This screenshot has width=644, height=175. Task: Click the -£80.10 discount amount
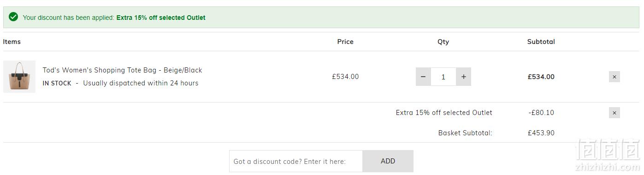click(x=541, y=113)
